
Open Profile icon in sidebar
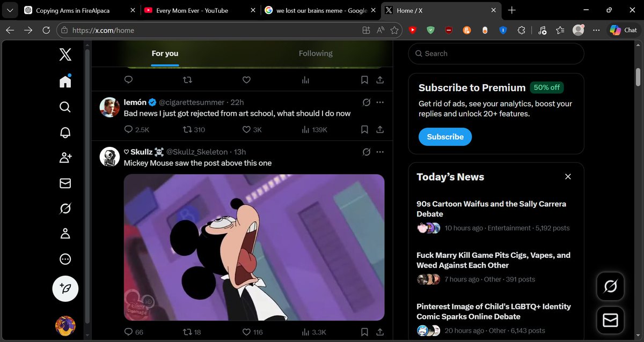65,234
